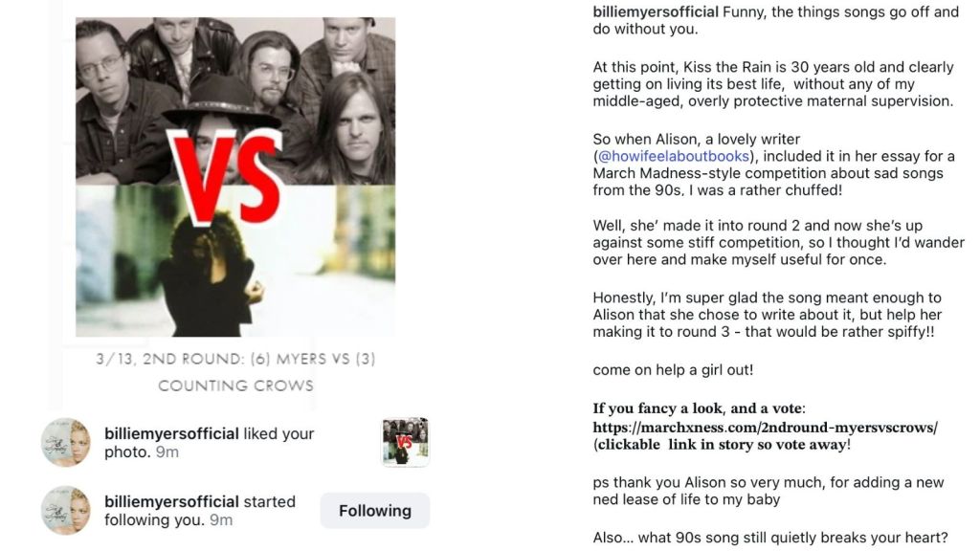The height and width of the screenshot is (551, 980).
Task: Click billiemyersofficial username in caption
Action: [x=656, y=11]
